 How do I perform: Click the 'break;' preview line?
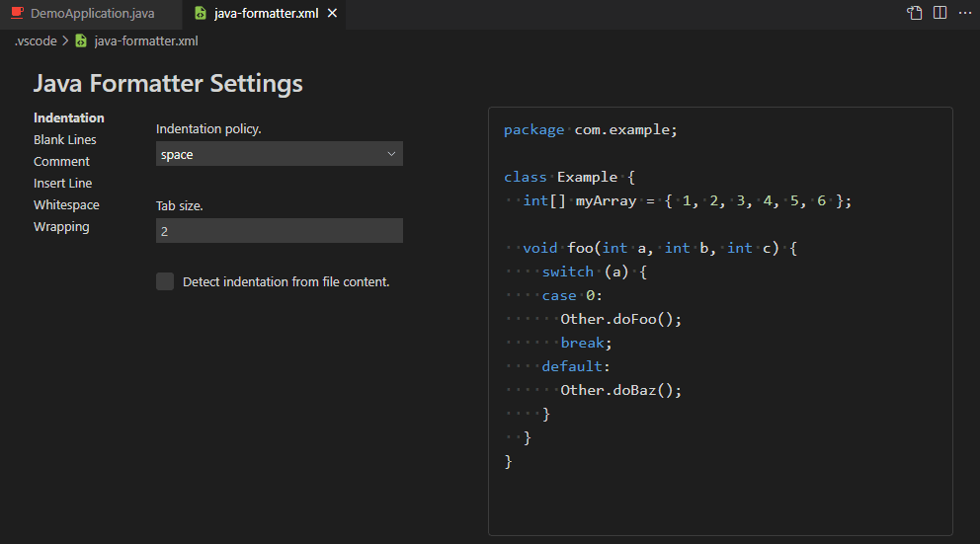(x=586, y=344)
